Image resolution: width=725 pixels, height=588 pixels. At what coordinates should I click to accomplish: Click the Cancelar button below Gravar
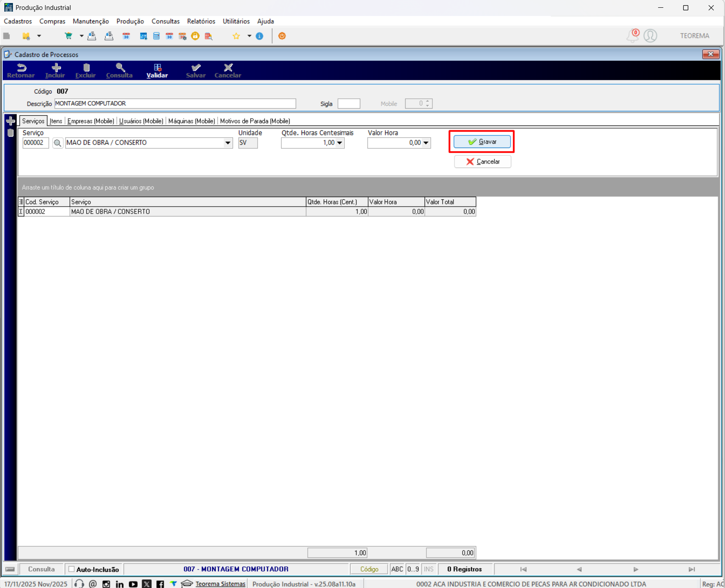[x=482, y=161]
